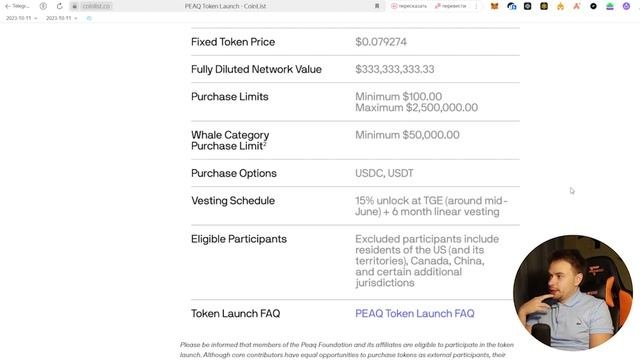Open the purple round extension icon

pos(626,6)
